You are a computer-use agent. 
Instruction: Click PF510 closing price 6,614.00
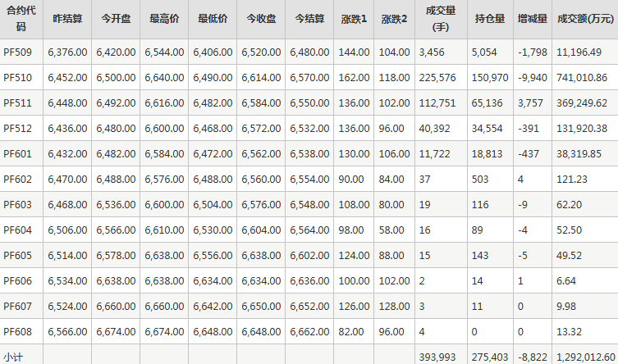[x=261, y=78]
